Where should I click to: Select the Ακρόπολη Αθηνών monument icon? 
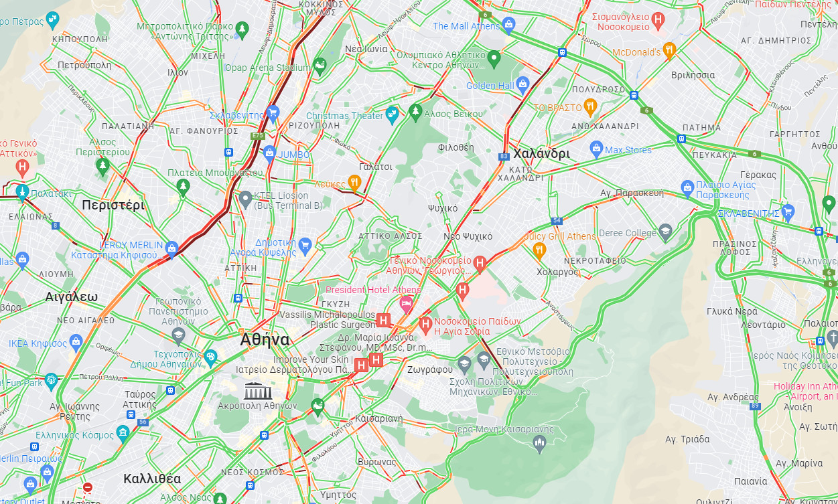point(258,390)
